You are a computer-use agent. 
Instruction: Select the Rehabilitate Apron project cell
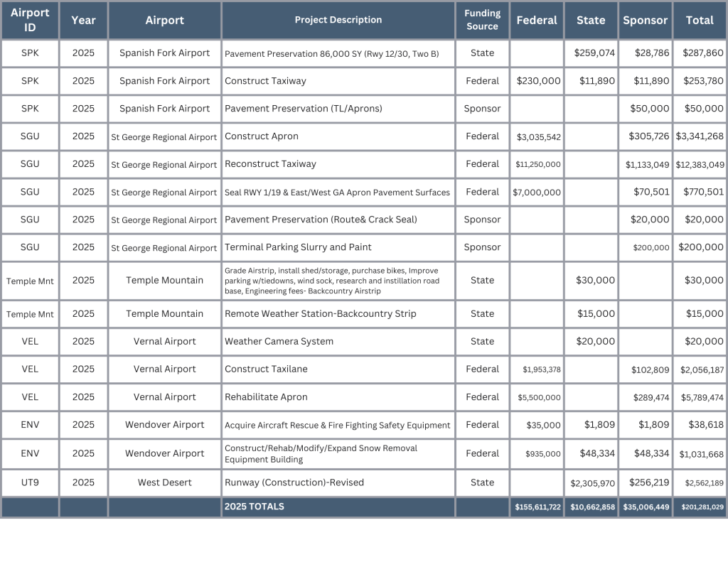point(338,397)
